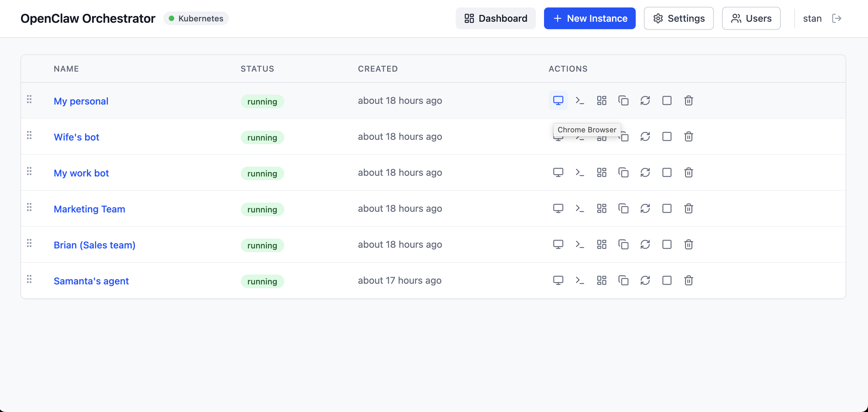Grab the drag handle for Brian (Sales team)
This screenshot has height=412, width=868.
pos(29,243)
